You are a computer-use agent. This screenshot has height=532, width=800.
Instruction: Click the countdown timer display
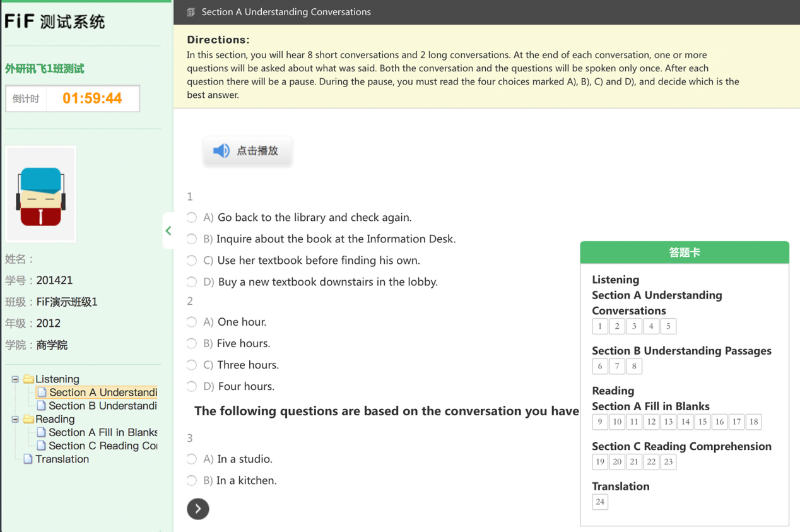coord(92,98)
